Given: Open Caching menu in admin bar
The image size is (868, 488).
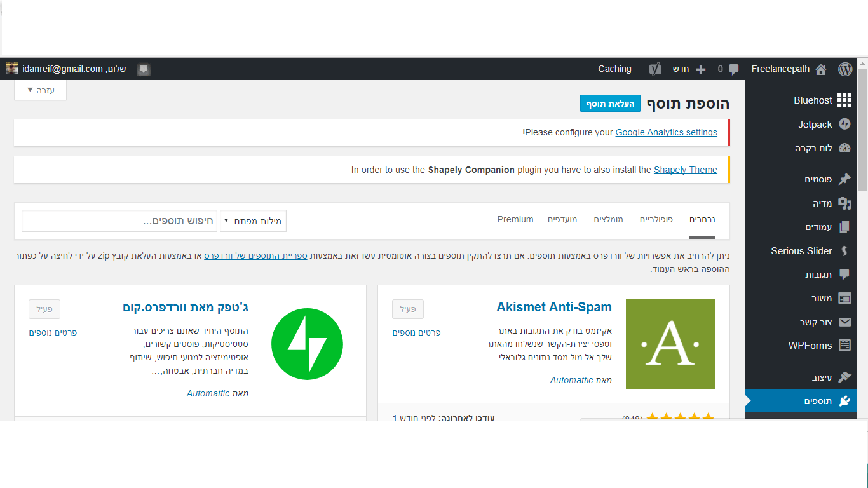Looking at the screenshot, I should coord(614,69).
